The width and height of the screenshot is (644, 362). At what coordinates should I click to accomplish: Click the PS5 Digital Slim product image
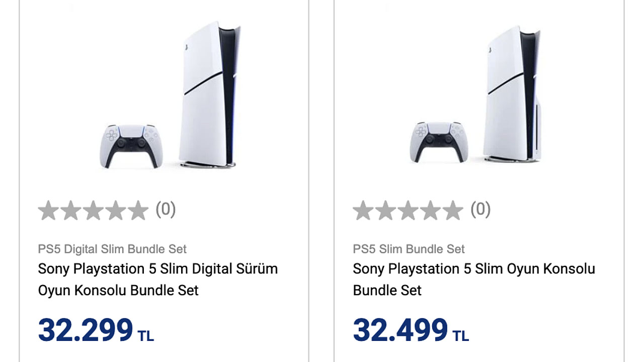[170, 95]
